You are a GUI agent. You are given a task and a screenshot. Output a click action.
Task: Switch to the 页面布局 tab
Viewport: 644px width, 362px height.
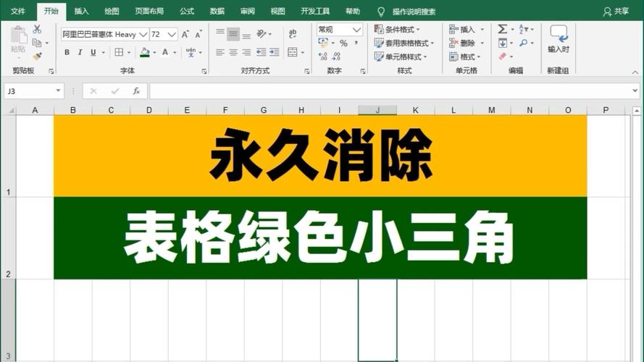click(149, 11)
